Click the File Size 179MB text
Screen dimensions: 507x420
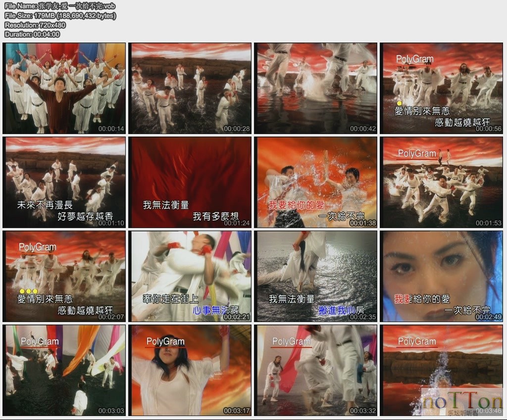point(60,15)
